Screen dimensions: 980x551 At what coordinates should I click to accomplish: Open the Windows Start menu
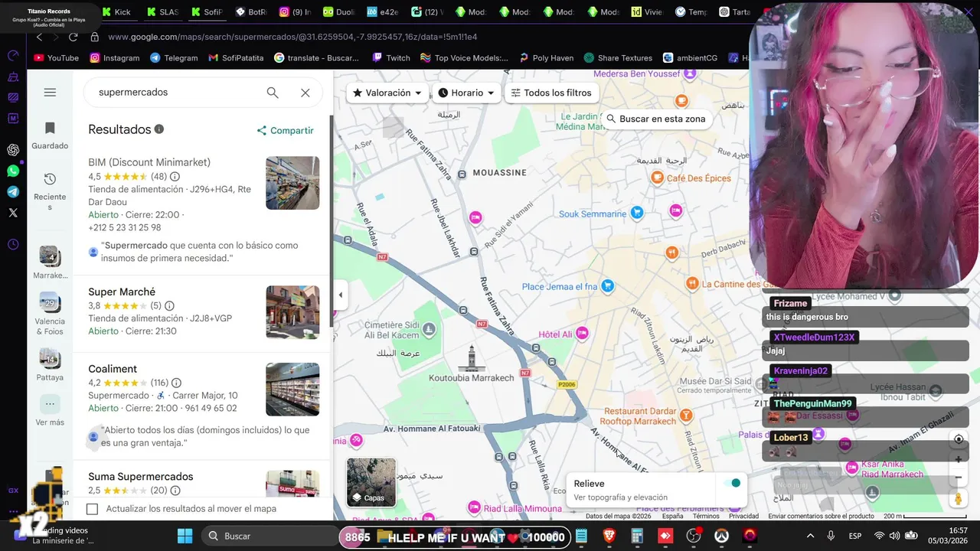(185, 536)
